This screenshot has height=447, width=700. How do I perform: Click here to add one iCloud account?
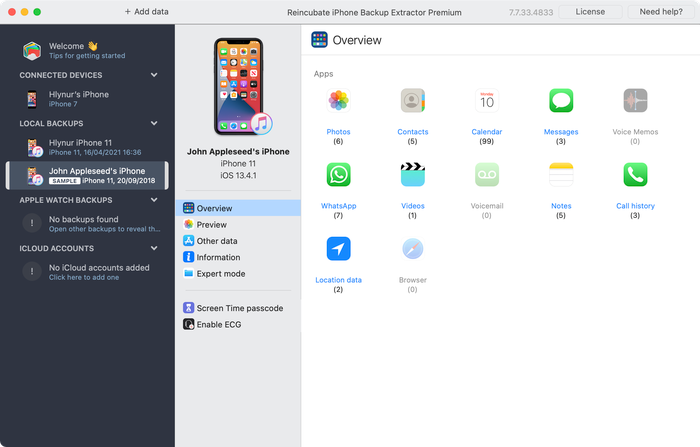tap(84, 277)
